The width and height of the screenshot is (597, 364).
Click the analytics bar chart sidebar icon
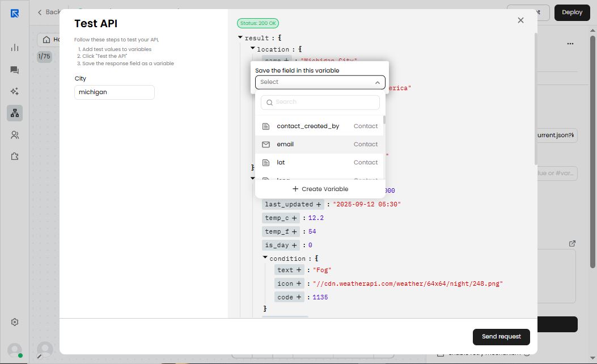point(15,48)
